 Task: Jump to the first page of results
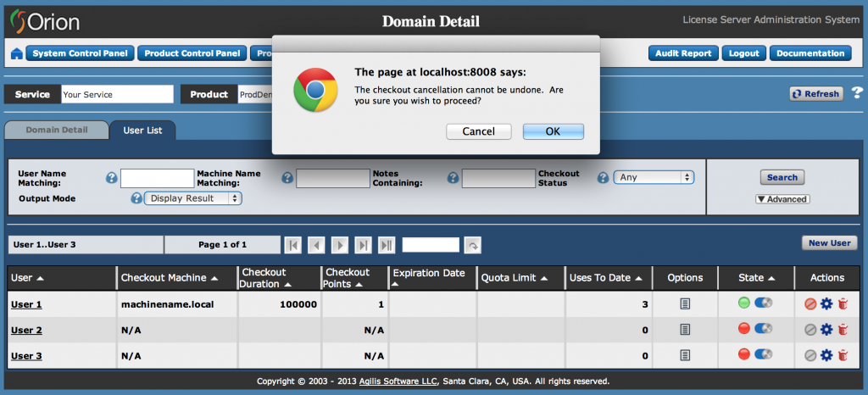point(292,245)
